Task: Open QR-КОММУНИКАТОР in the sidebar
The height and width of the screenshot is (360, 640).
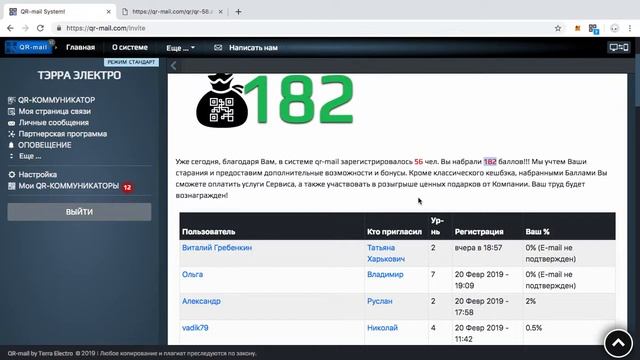Action: coord(56,100)
